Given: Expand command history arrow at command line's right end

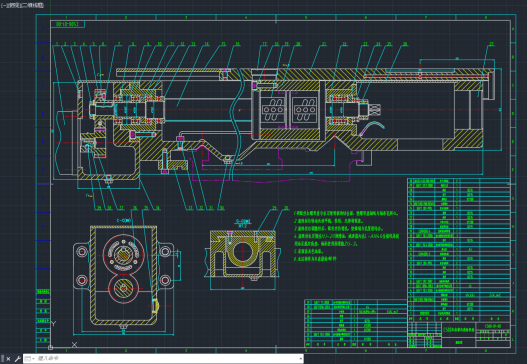Looking at the screenshot, I should 300,359.
